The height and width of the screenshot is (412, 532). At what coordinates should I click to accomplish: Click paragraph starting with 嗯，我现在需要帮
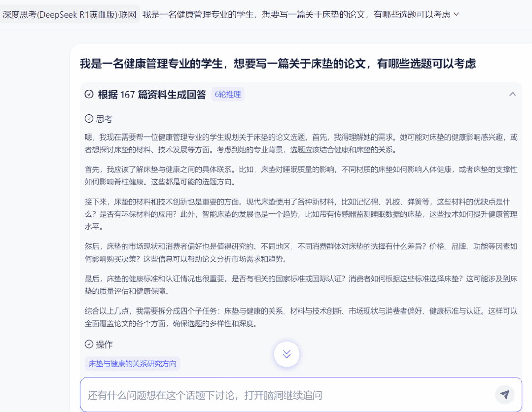point(301,143)
